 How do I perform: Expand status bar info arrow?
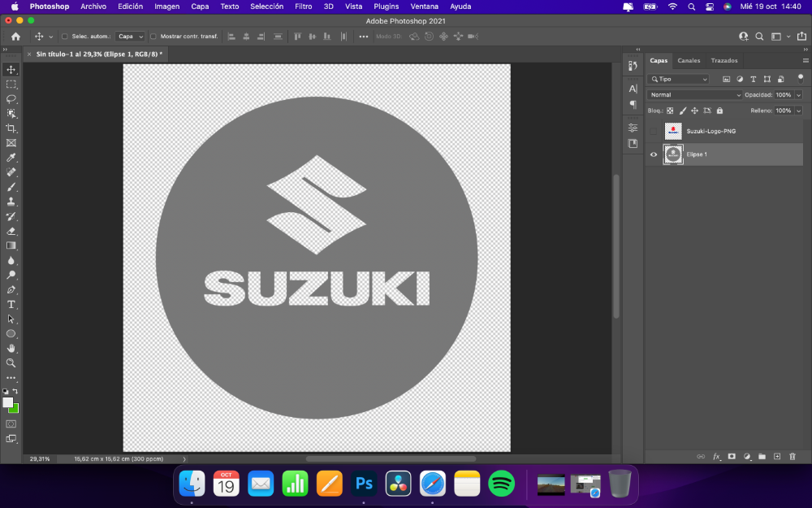(x=184, y=458)
